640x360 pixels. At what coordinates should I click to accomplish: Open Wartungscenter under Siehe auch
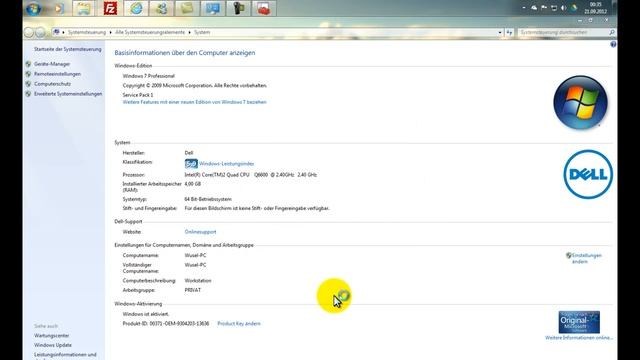pos(51,336)
